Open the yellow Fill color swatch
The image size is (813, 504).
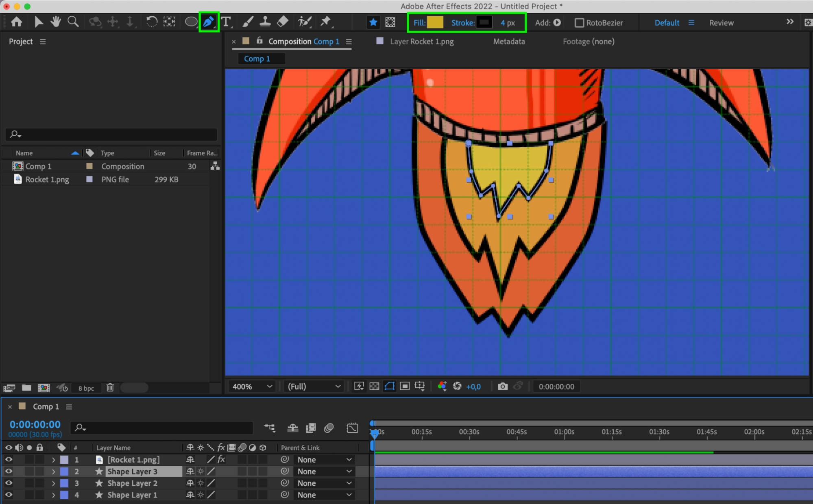435,23
